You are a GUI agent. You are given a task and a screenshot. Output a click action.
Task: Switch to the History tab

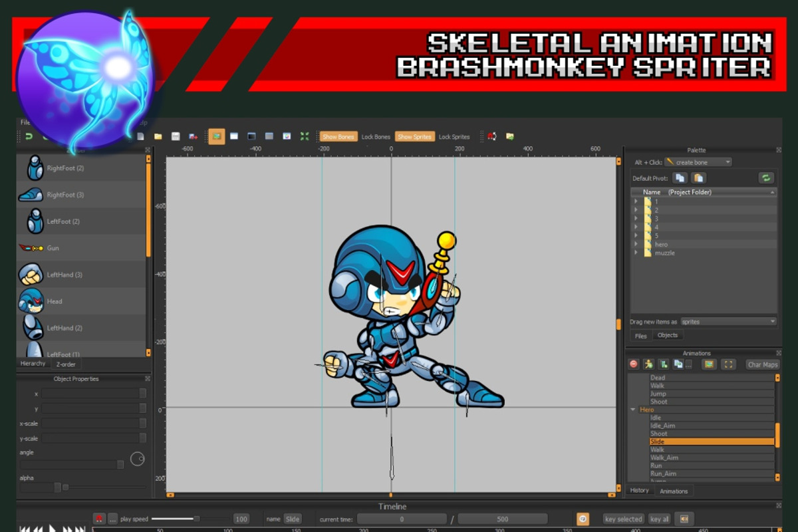[x=640, y=491]
